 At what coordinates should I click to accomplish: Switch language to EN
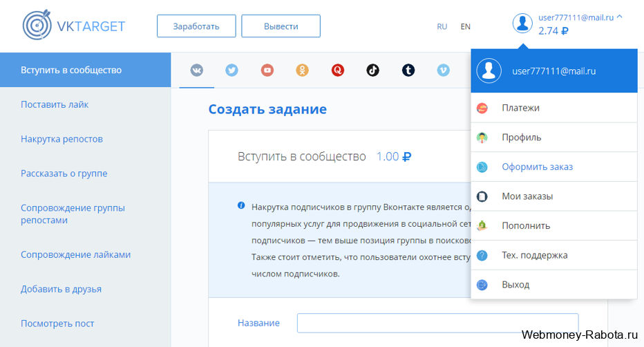pyautogui.click(x=465, y=27)
